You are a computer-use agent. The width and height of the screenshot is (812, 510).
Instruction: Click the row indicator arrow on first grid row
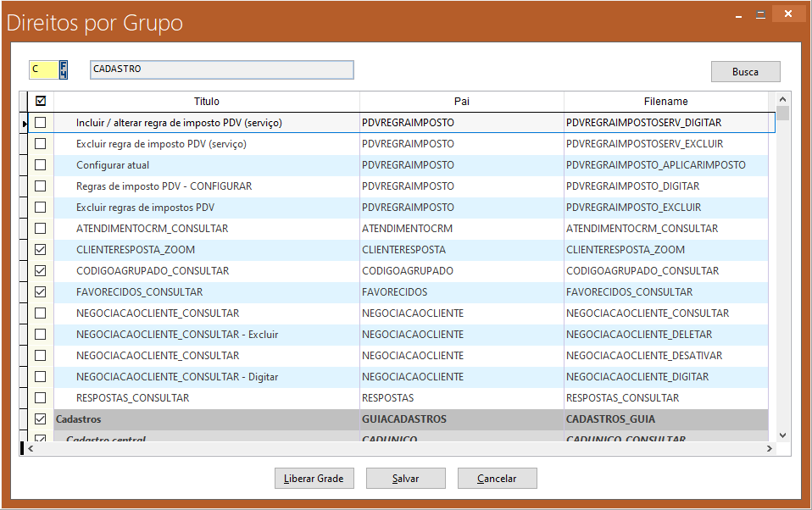point(23,124)
